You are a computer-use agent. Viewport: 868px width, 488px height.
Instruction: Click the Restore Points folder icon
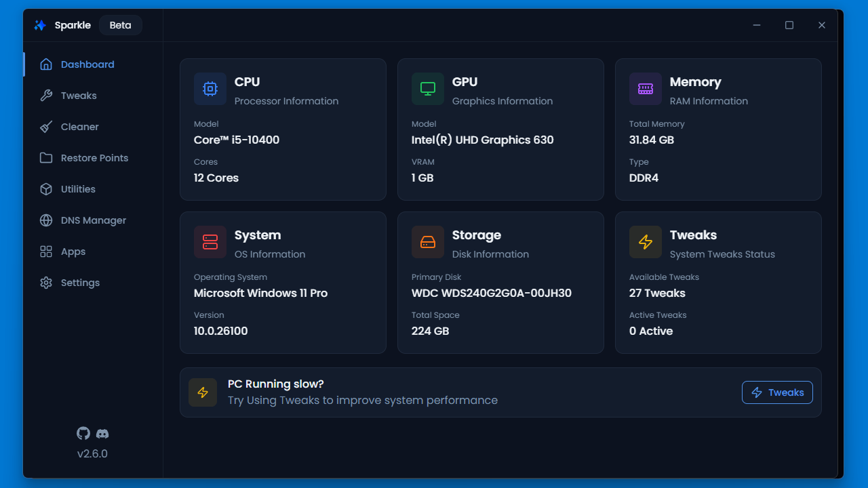pos(46,158)
